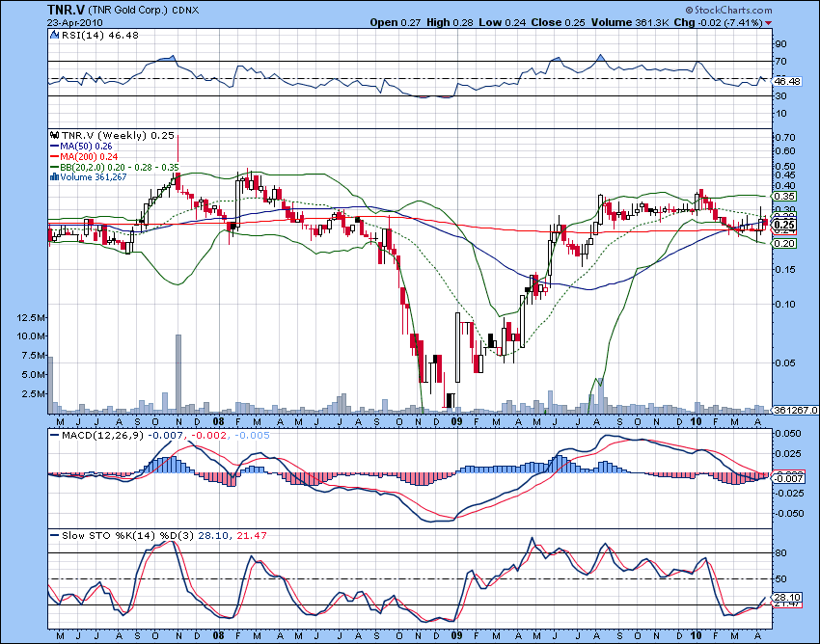Click the Volume 361,267 legend entry

coord(93,177)
